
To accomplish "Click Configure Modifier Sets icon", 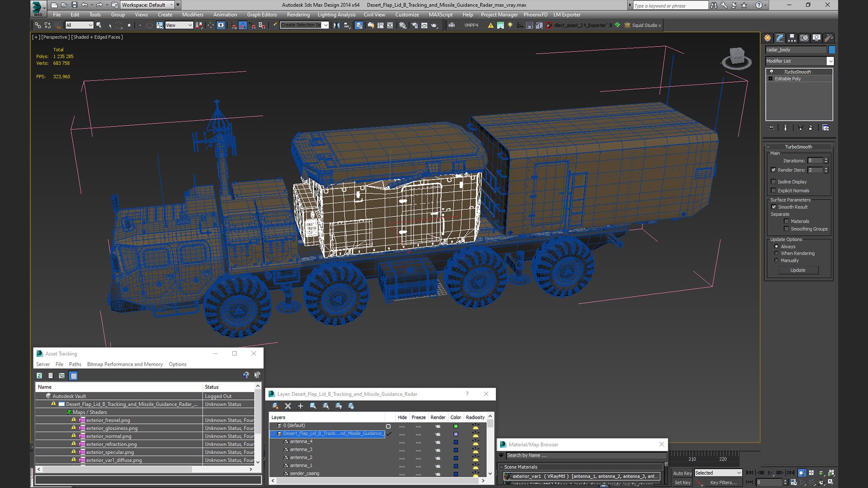I will (826, 128).
